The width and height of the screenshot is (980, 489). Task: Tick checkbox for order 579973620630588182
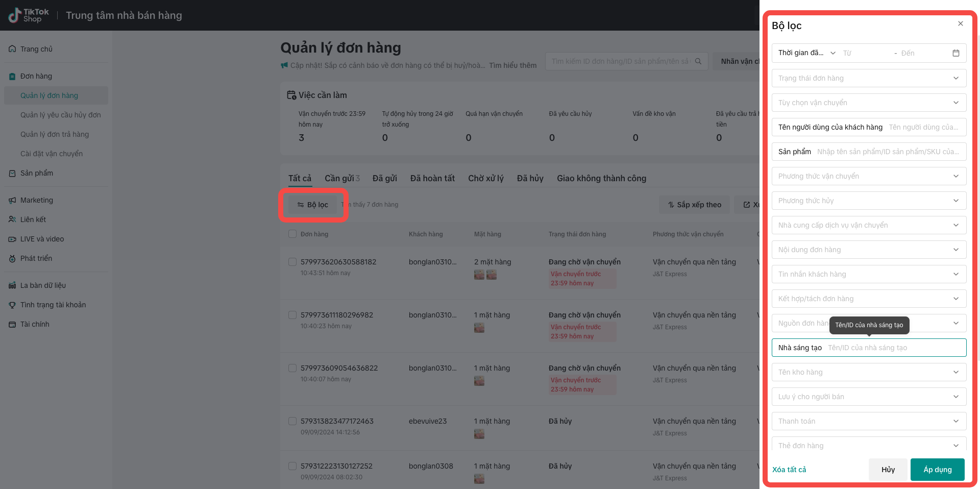(292, 262)
